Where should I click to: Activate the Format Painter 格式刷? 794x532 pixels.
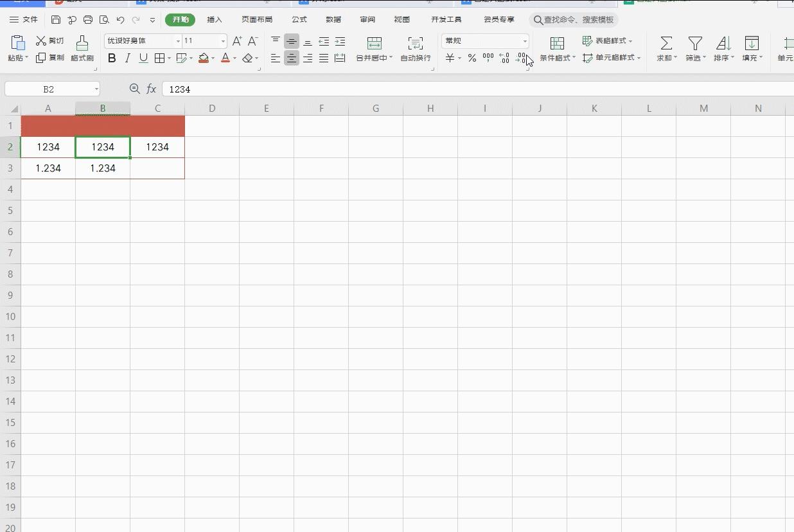[82, 48]
